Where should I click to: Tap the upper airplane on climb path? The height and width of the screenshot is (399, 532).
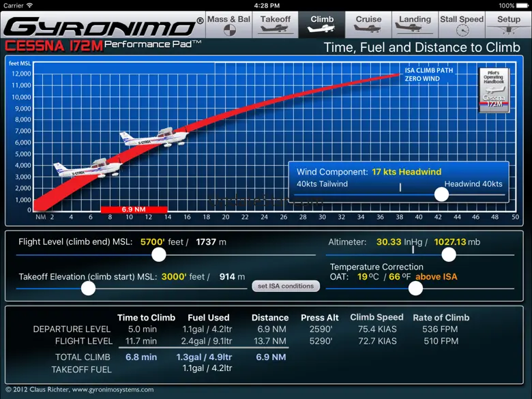153,138
